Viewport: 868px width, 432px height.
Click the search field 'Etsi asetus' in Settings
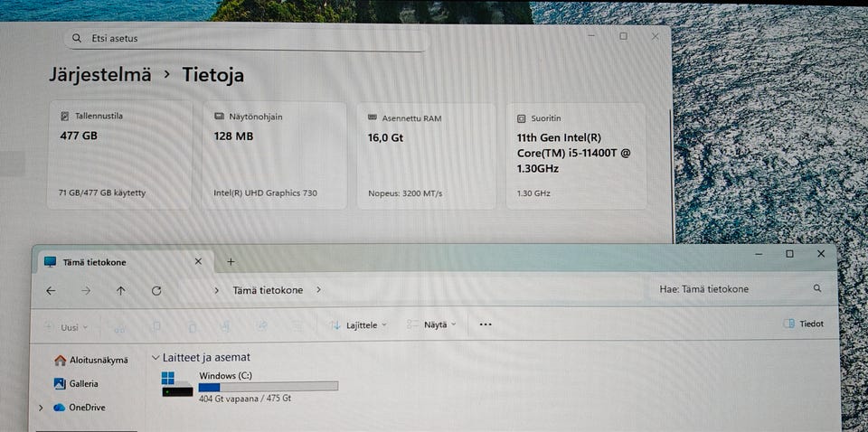[246, 39]
